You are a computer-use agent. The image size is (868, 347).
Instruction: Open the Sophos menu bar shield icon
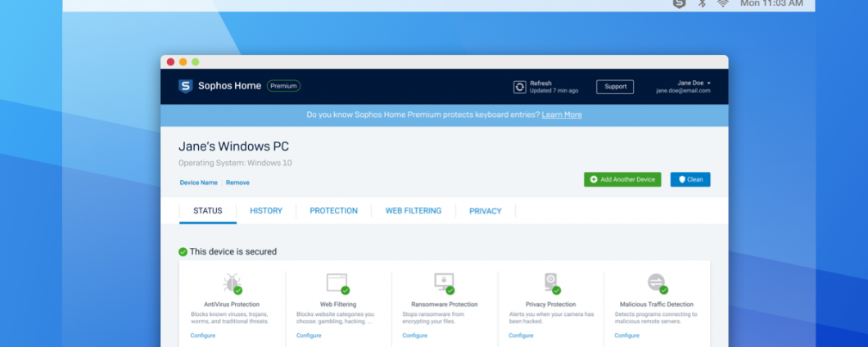[x=679, y=3]
